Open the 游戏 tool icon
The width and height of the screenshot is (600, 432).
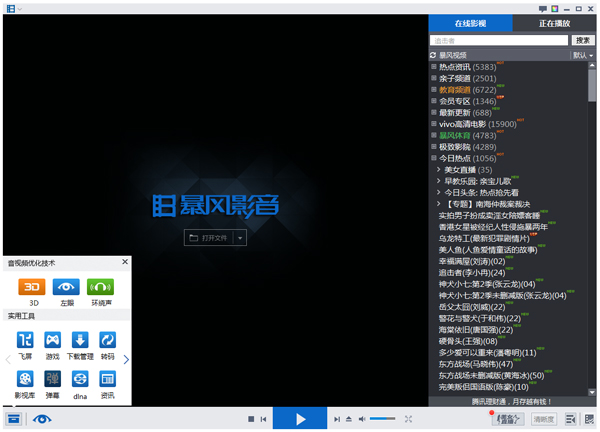click(52, 340)
